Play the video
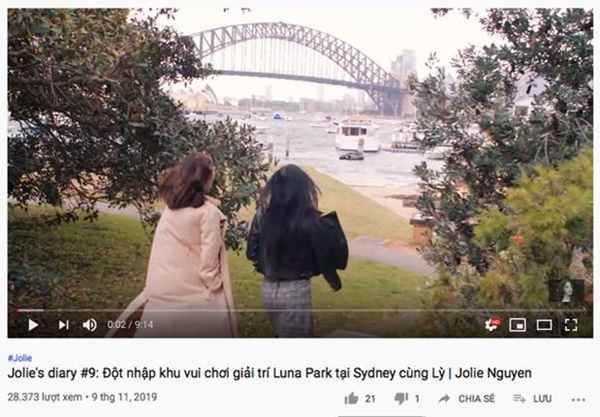 tap(33, 325)
